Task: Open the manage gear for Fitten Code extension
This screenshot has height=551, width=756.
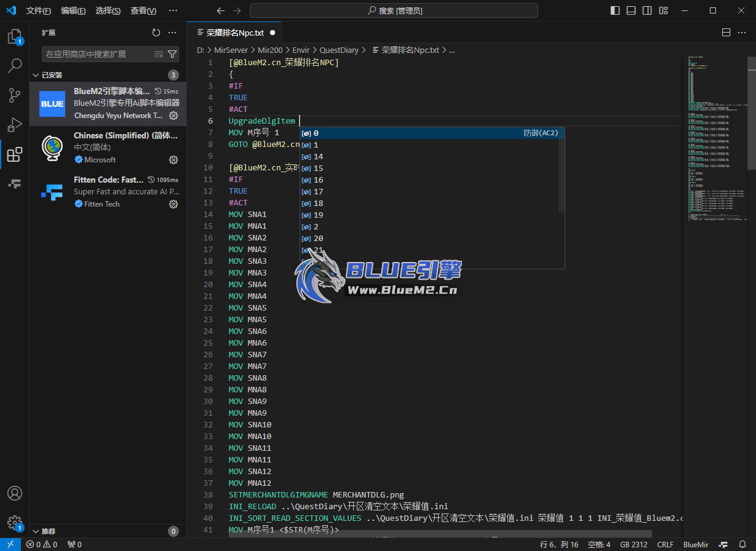Action: tap(173, 204)
